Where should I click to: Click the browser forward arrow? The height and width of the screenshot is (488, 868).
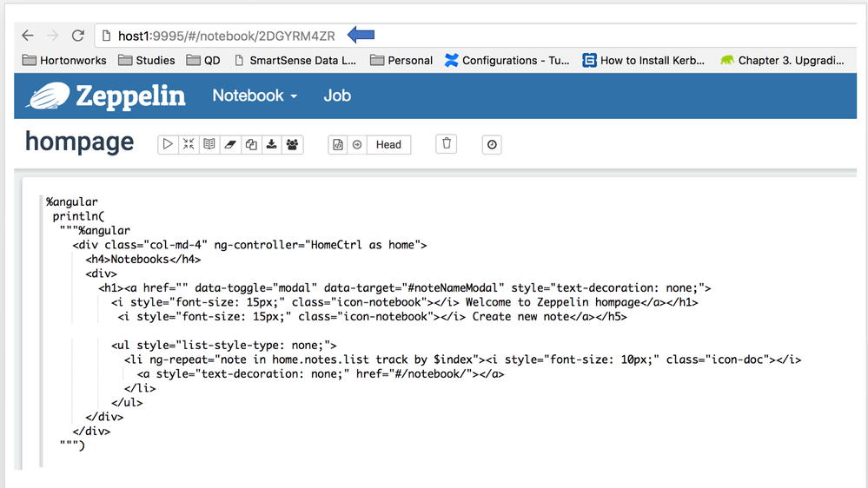coord(53,36)
